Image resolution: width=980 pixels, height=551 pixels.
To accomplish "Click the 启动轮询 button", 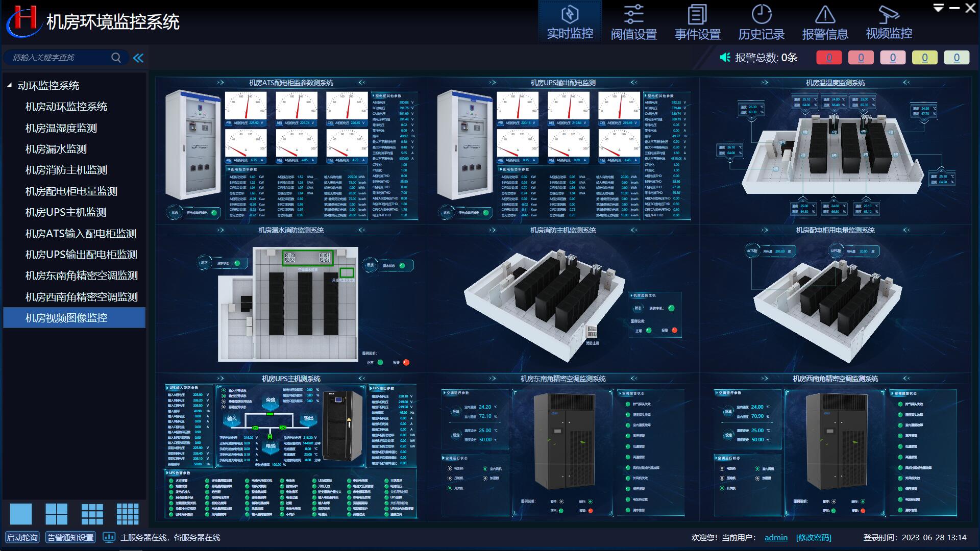I will tap(22, 537).
